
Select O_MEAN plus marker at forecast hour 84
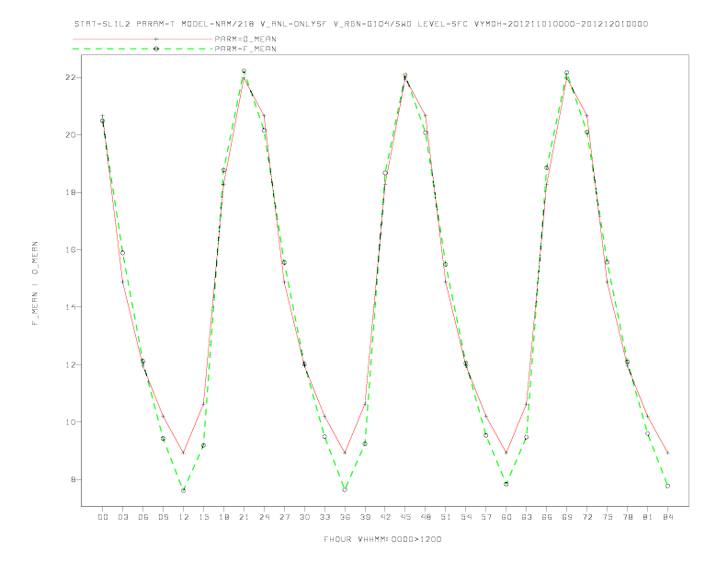667,453
